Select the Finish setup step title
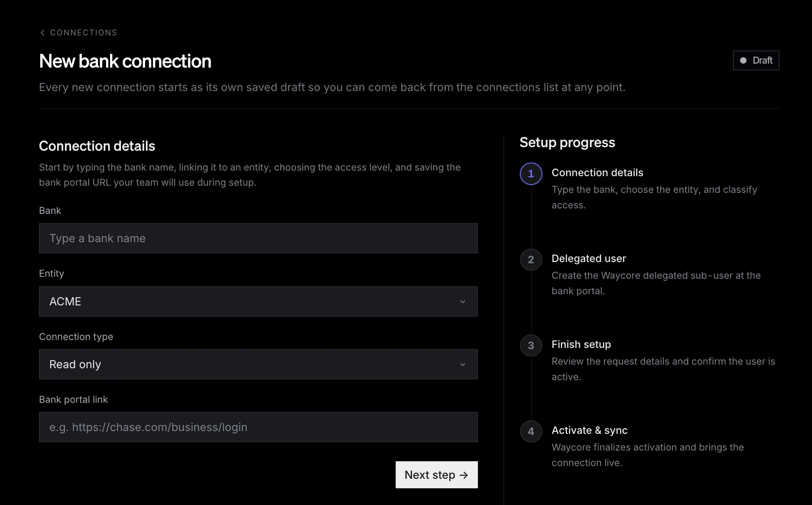812x505 pixels. (x=581, y=344)
